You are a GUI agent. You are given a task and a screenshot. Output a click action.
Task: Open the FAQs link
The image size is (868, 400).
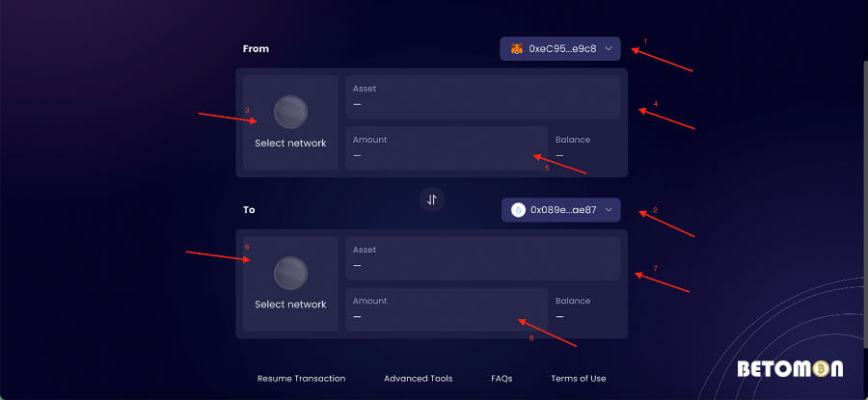click(x=502, y=379)
